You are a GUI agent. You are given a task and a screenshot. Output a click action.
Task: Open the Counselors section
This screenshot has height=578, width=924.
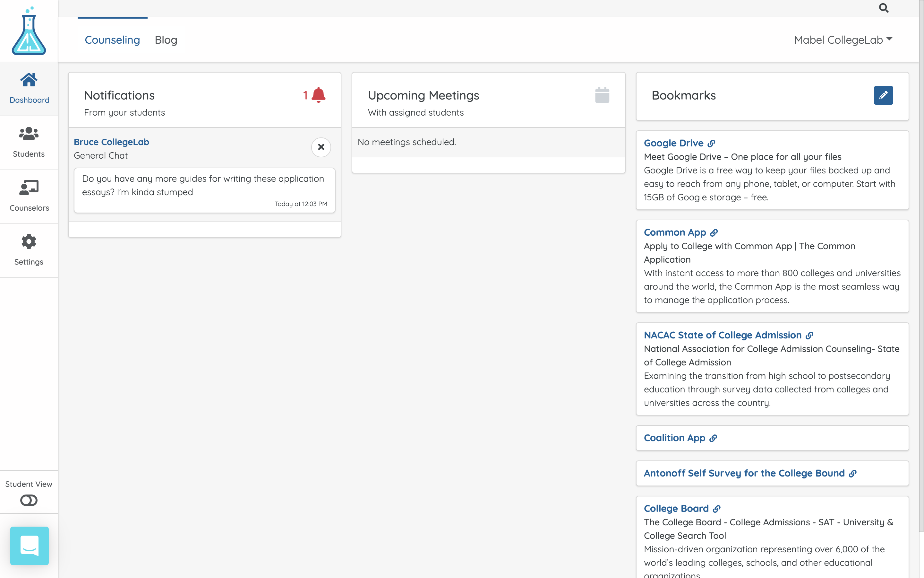coord(29,197)
